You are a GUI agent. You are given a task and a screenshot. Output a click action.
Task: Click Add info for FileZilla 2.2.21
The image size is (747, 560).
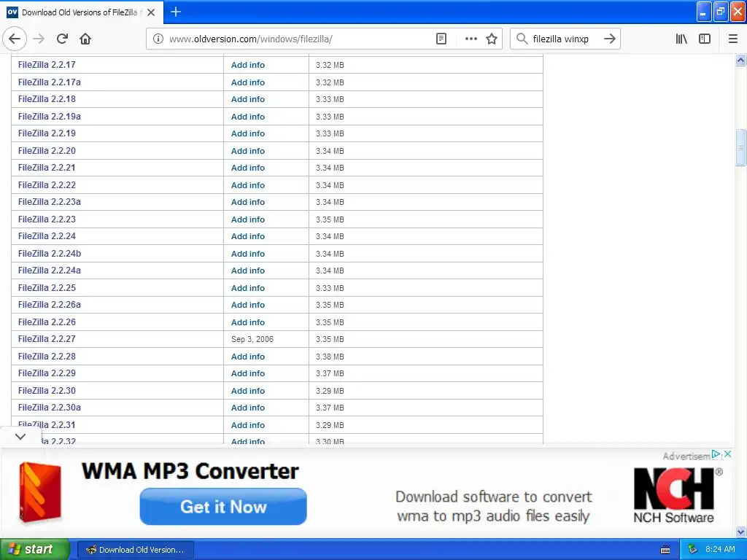(x=248, y=168)
